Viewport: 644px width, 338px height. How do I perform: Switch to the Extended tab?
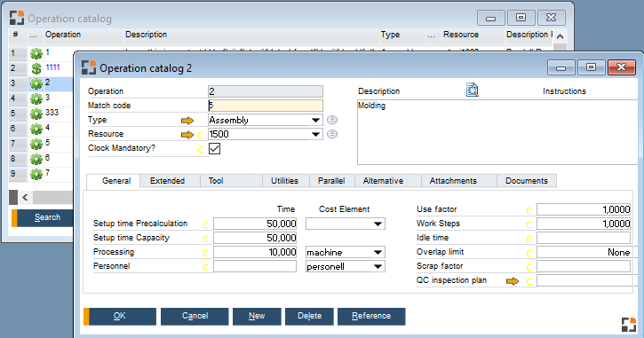168,181
